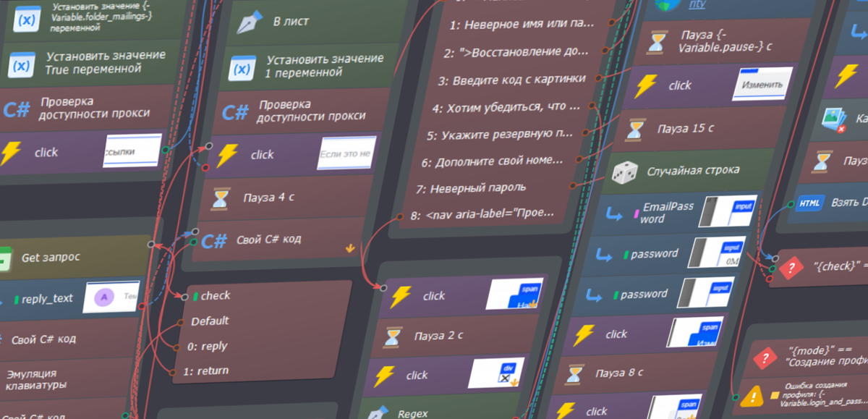Screen dimensions: 868x419
Task: Select the 'Get запрос' action block
Action: (75, 257)
